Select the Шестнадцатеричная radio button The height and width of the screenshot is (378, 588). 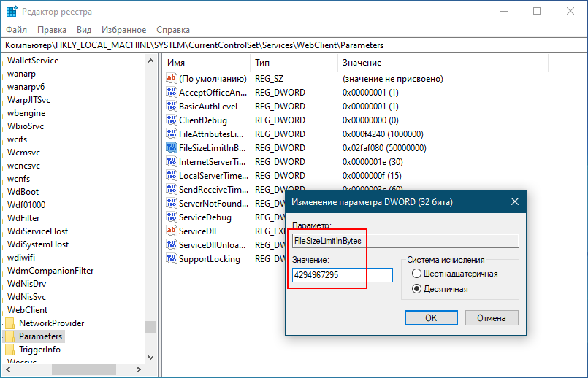(417, 274)
